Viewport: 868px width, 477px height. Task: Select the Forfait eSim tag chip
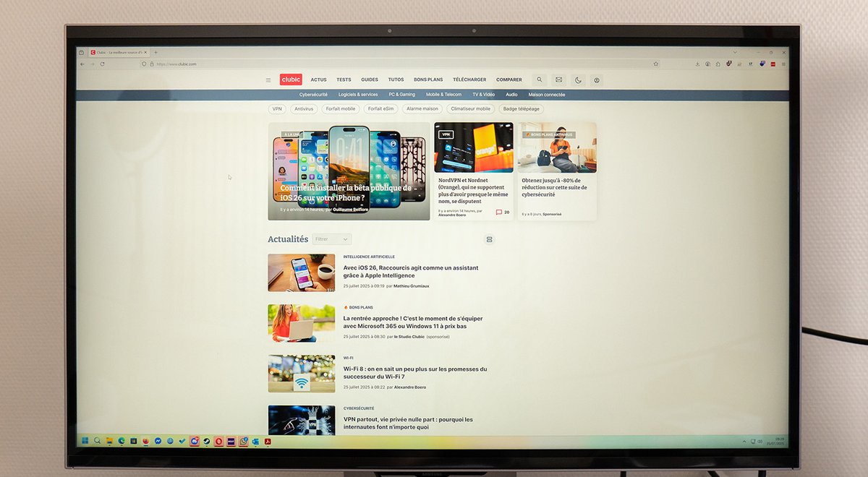click(380, 109)
